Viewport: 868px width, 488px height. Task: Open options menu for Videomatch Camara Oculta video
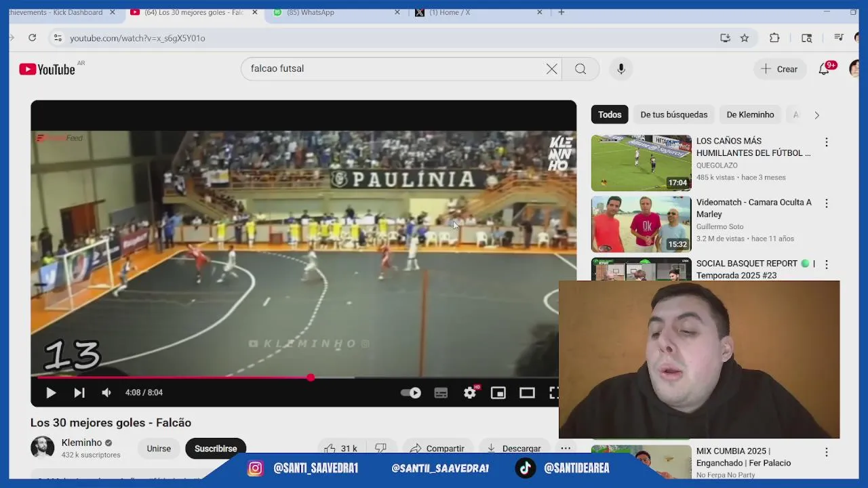tap(826, 203)
